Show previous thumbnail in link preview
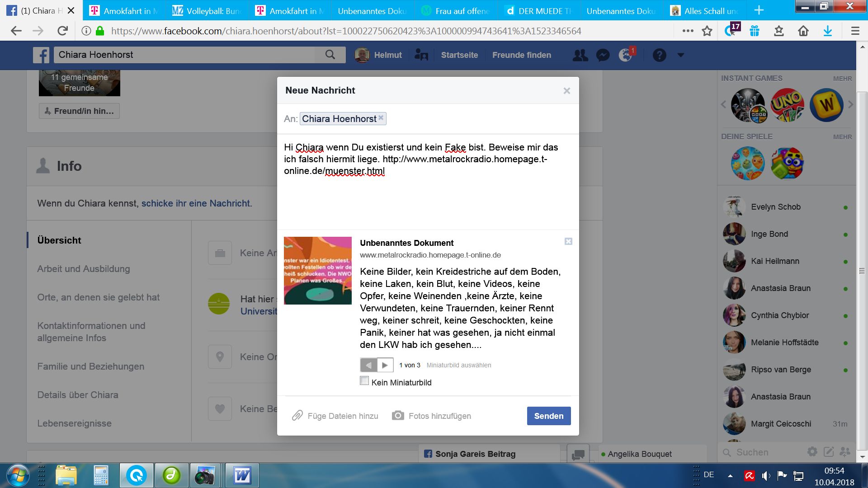Screen dimensions: 868x488 [368, 365]
